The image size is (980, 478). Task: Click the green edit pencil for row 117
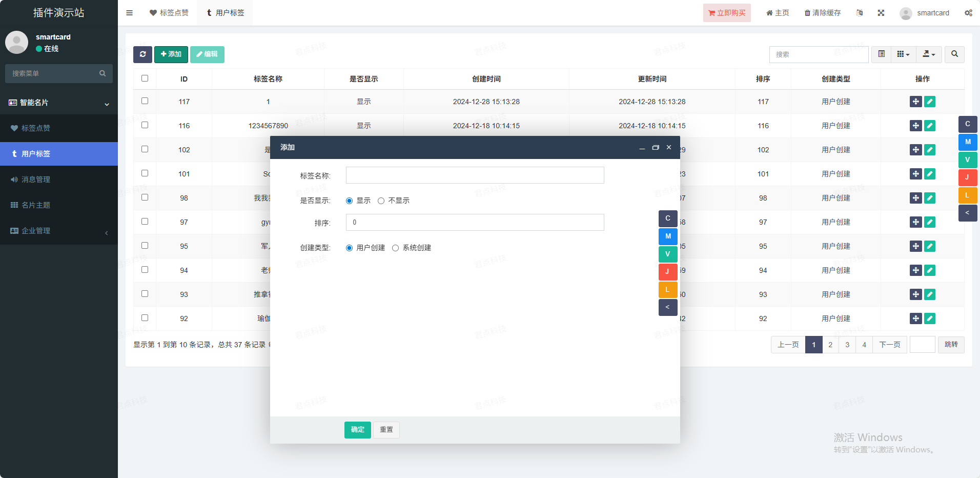[x=929, y=102]
